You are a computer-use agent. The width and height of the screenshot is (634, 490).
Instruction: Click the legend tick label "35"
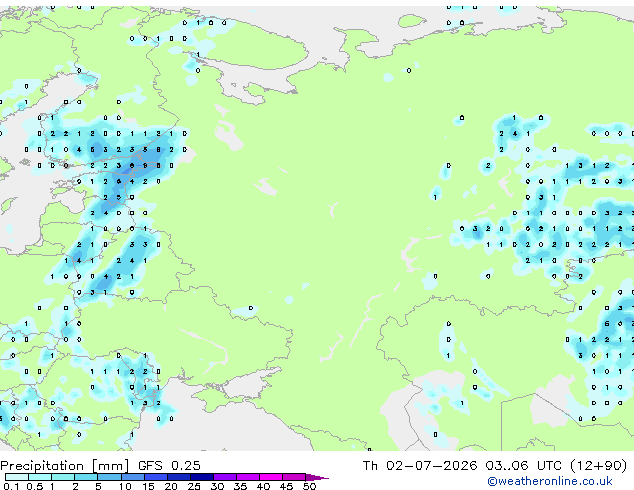(240, 486)
